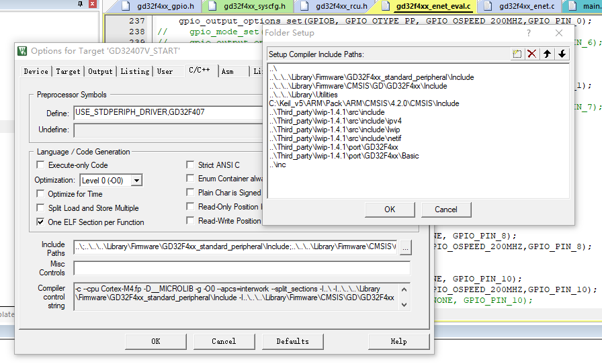The image size is (602, 364).
Task: Click Cancel in Options for Target dialog
Action: pyautogui.click(x=224, y=341)
